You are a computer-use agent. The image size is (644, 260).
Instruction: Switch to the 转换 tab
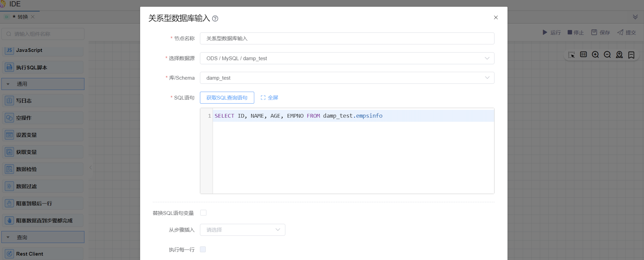[22, 17]
